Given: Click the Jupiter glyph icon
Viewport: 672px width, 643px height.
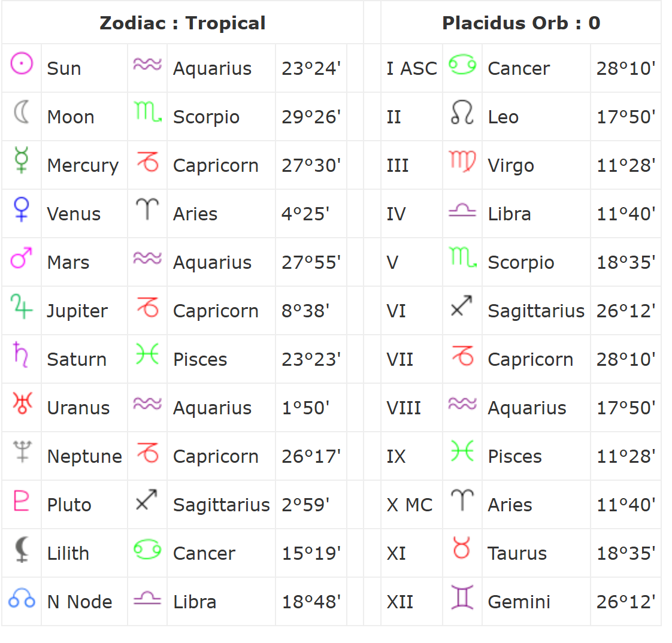Looking at the screenshot, I should [x=22, y=307].
